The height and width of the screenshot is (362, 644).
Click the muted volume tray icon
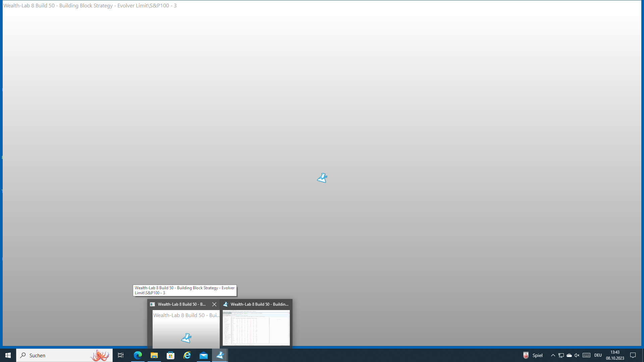click(577, 355)
